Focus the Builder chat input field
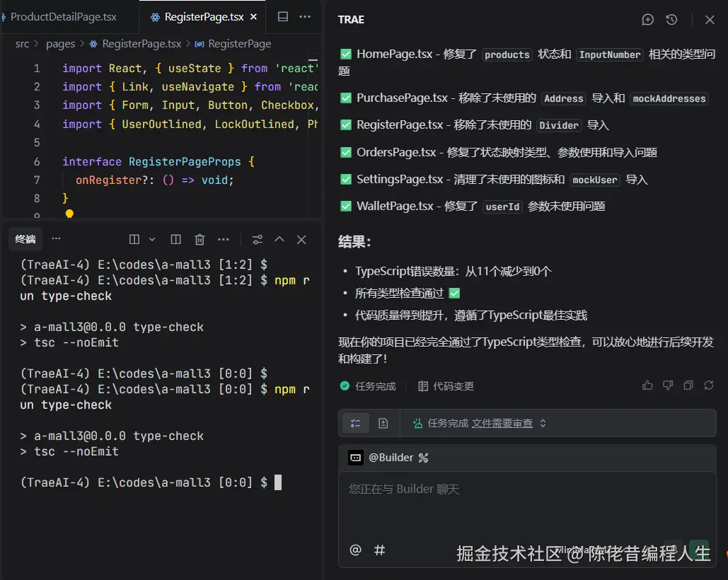This screenshot has height=580, width=728. click(x=527, y=506)
